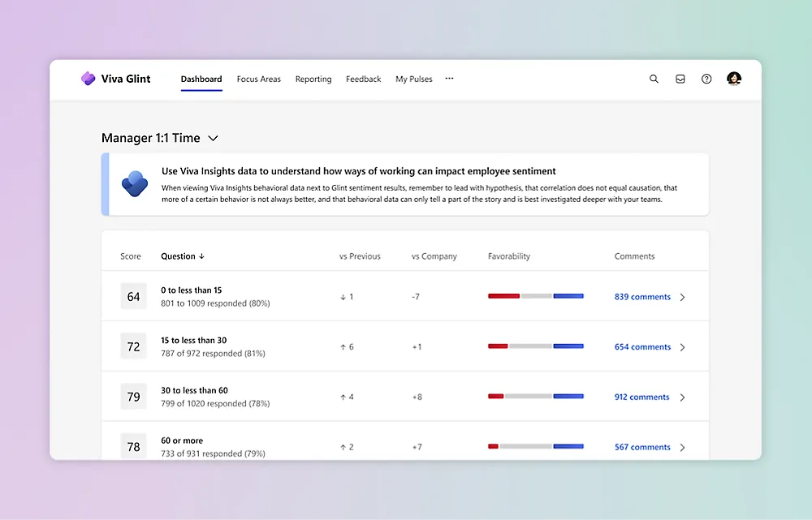
Task: Click the Viva Glint logo icon
Action: click(89, 79)
